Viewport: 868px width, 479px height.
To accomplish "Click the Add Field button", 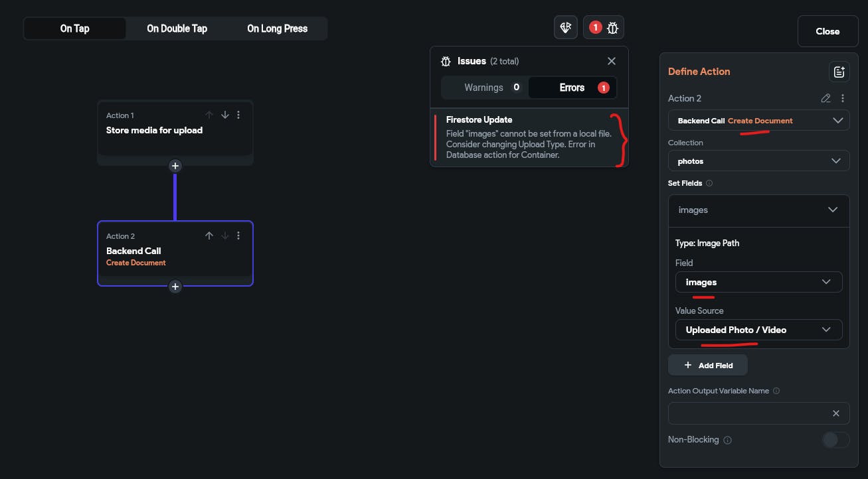I will click(708, 366).
